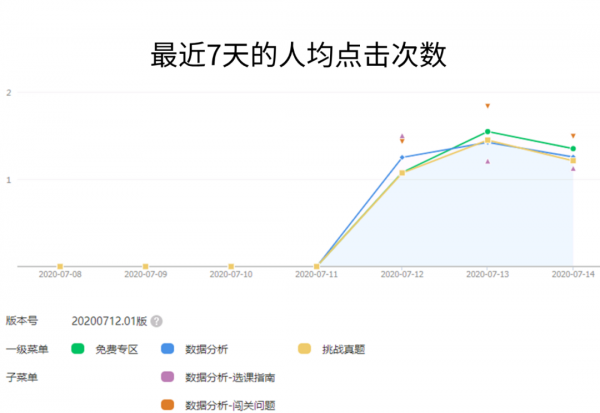Viewport: 600px width, 413px height.
Task: Click the x-axis label 2020-07-09
Action: point(145,274)
